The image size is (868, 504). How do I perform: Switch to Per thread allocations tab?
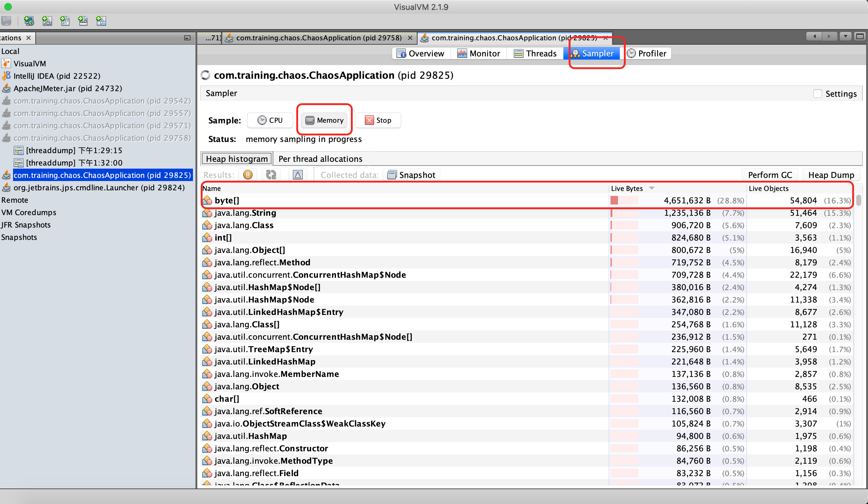coord(320,159)
